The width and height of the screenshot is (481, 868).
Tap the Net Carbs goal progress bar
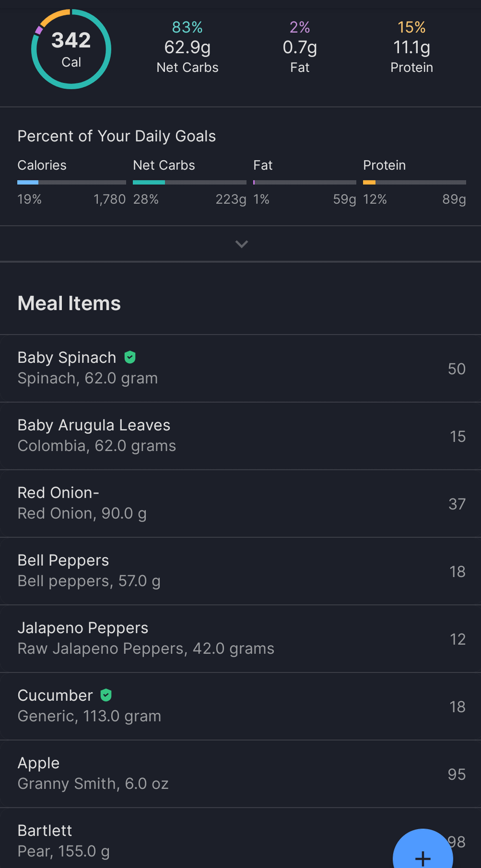point(189,182)
